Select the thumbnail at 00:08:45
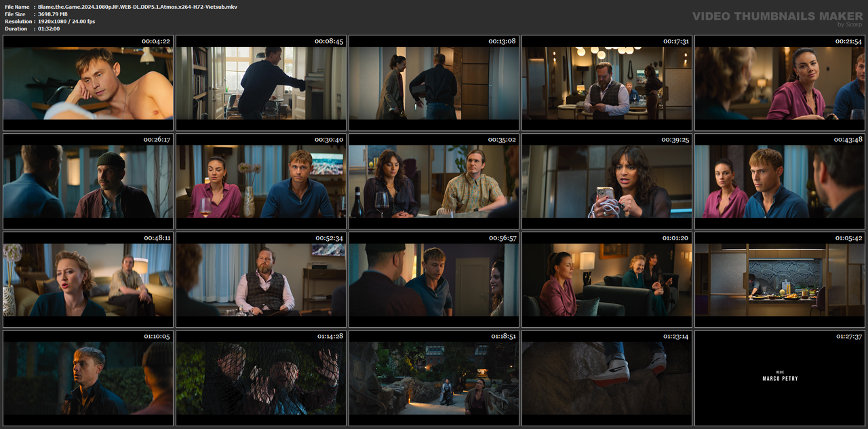 pos(261,83)
